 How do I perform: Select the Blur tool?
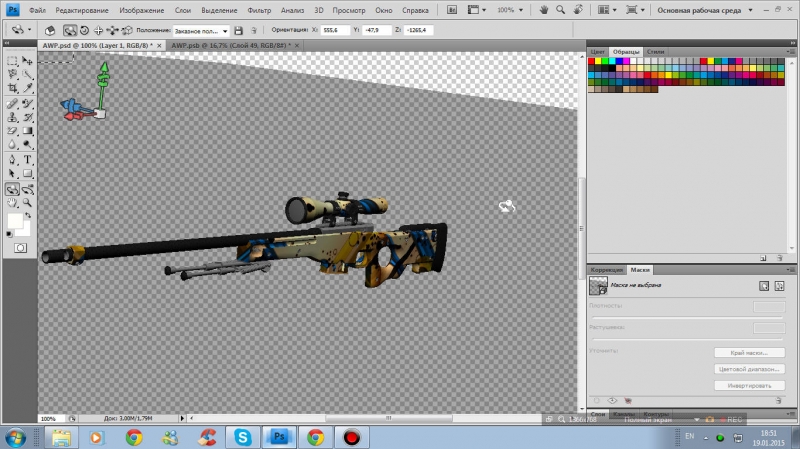(12, 144)
